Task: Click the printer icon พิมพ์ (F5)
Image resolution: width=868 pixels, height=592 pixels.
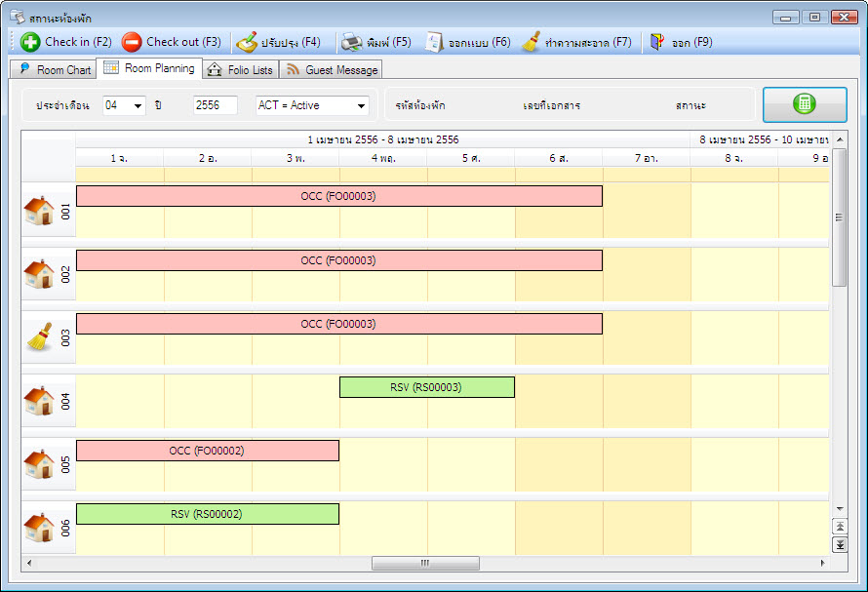Action: tap(351, 42)
